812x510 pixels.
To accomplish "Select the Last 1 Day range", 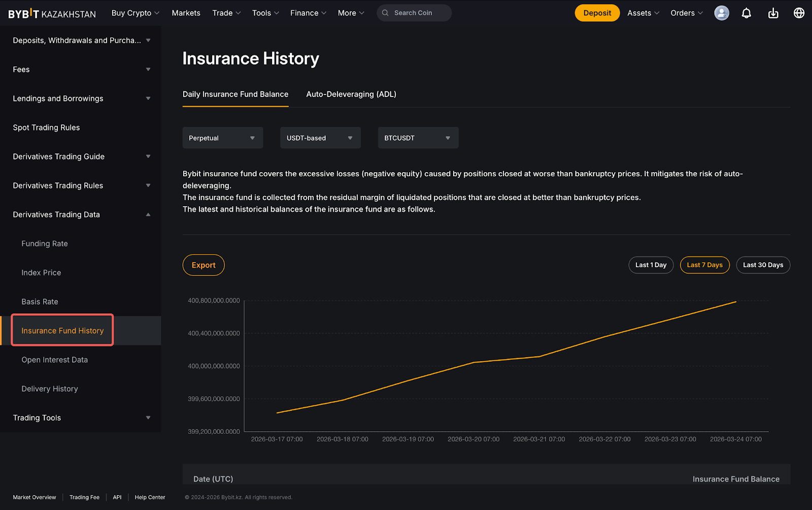I will [x=651, y=265].
